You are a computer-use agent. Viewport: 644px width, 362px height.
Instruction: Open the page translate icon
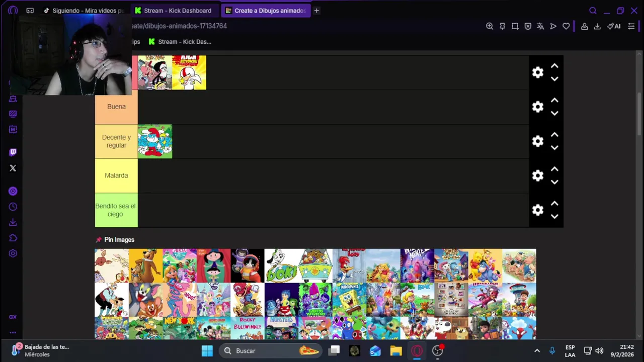pos(540,26)
